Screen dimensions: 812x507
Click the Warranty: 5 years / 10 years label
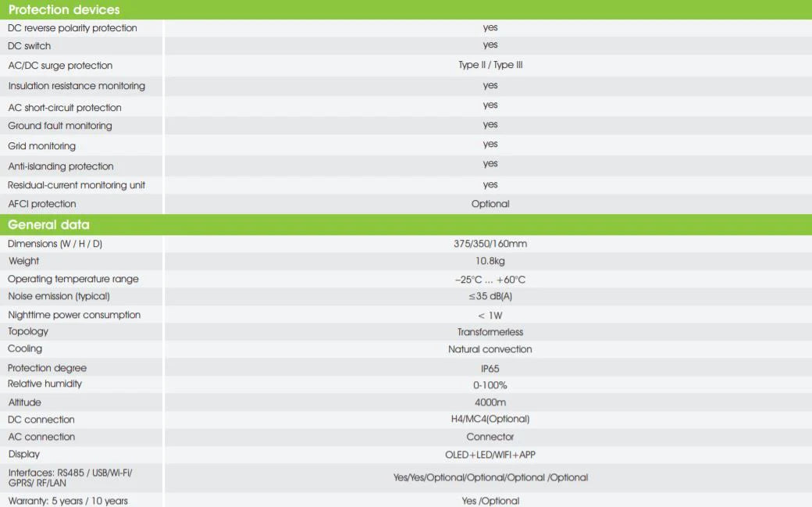68,501
